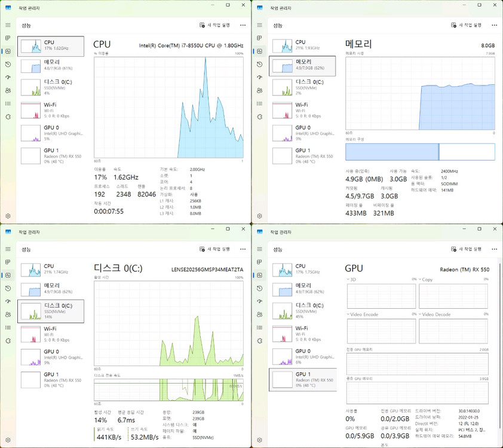Open Settings gear in Disk details window
This screenshot has height=448, width=503.
point(8,440)
